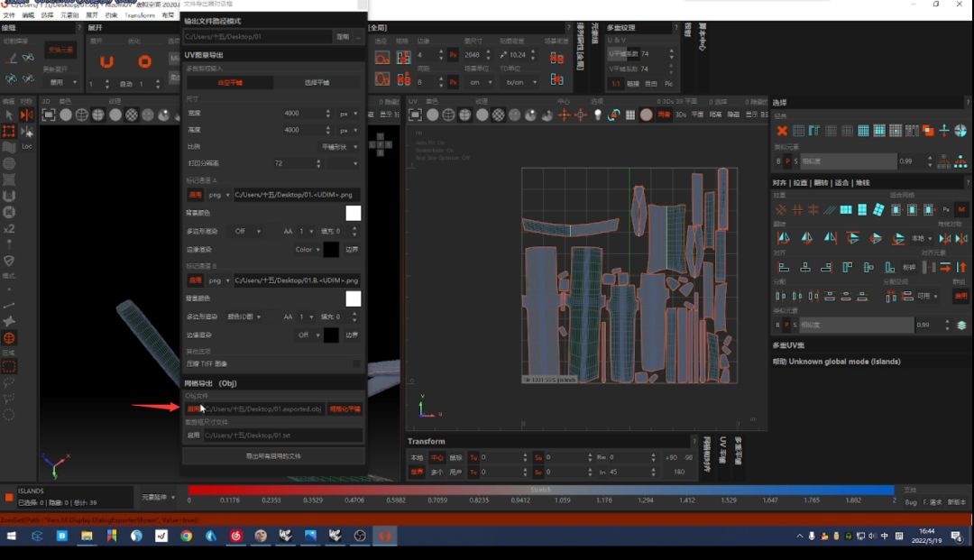Image resolution: width=974 pixels, height=560 pixels.
Task: Click the +90 rotation button
Action: tap(671, 457)
